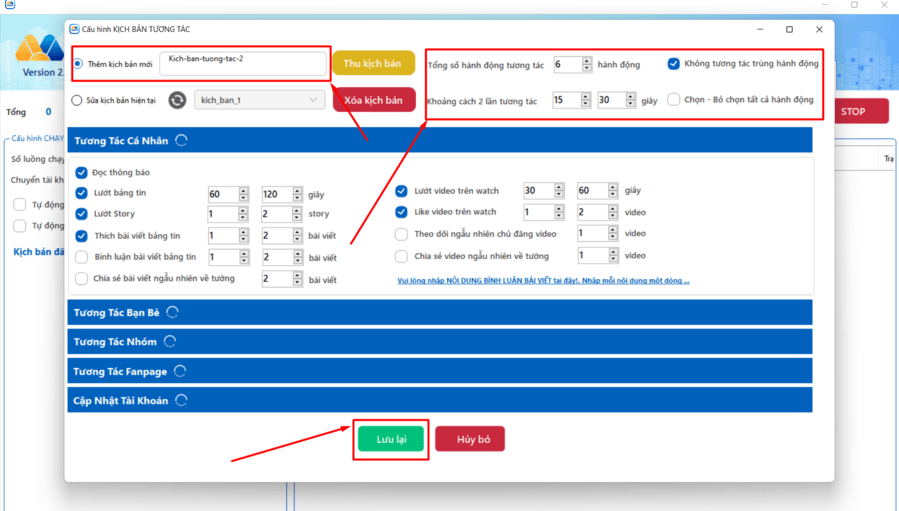Open the comment content input link
899x511 pixels.
[543, 280]
